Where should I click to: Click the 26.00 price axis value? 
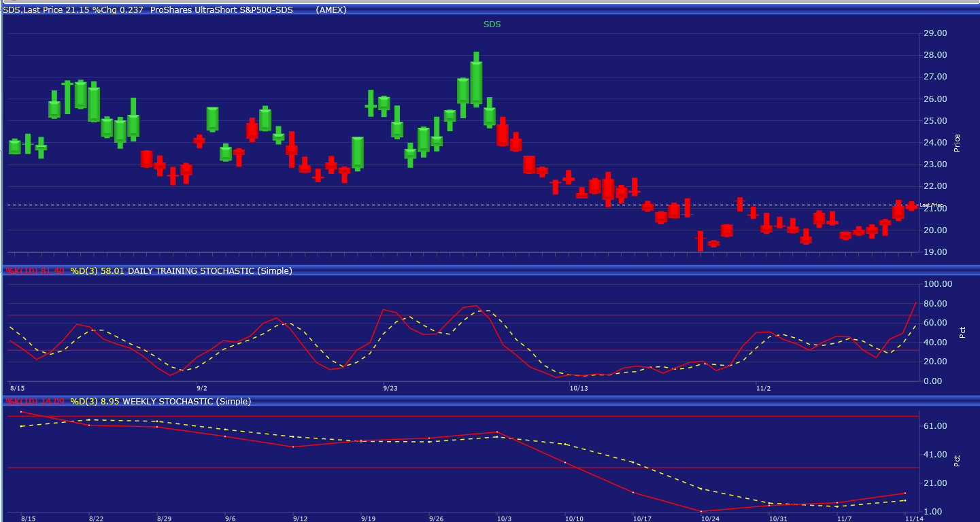935,99
